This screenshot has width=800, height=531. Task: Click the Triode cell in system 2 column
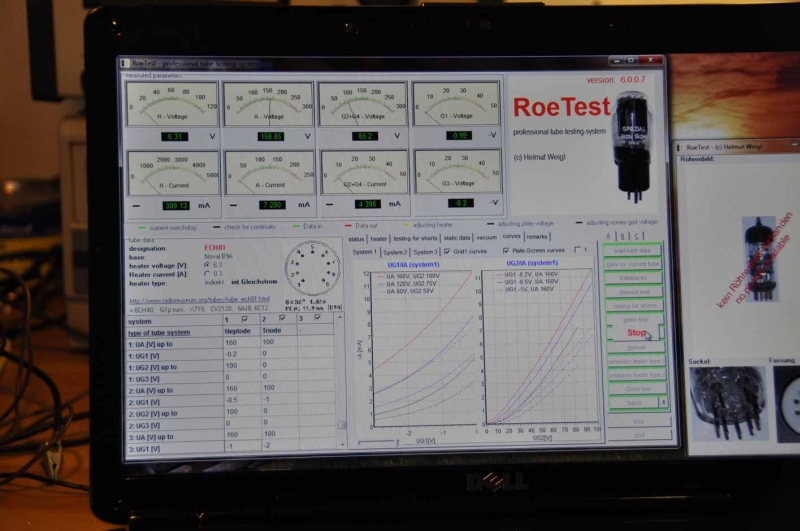click(279, 331)
